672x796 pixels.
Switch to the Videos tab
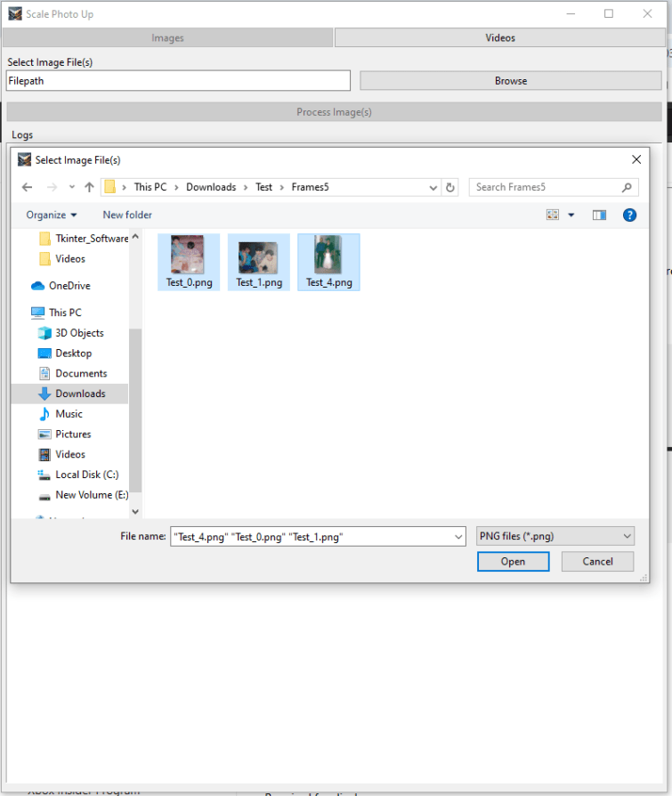click(x=499, y=37)
